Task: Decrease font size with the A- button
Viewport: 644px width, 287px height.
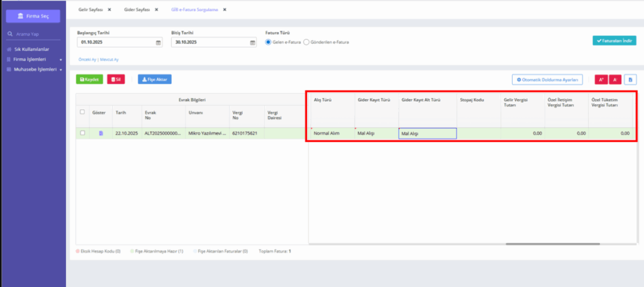Action: pyautogui.click(x=615, y=80)
